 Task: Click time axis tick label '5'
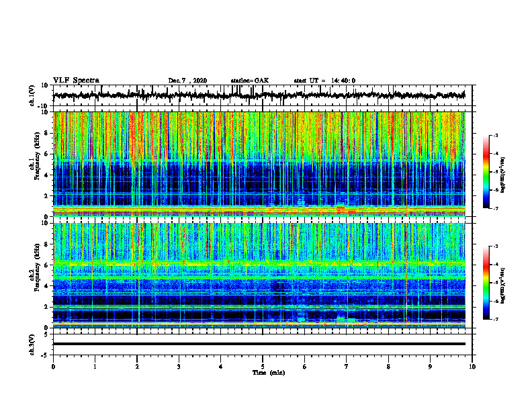(263, 367)
